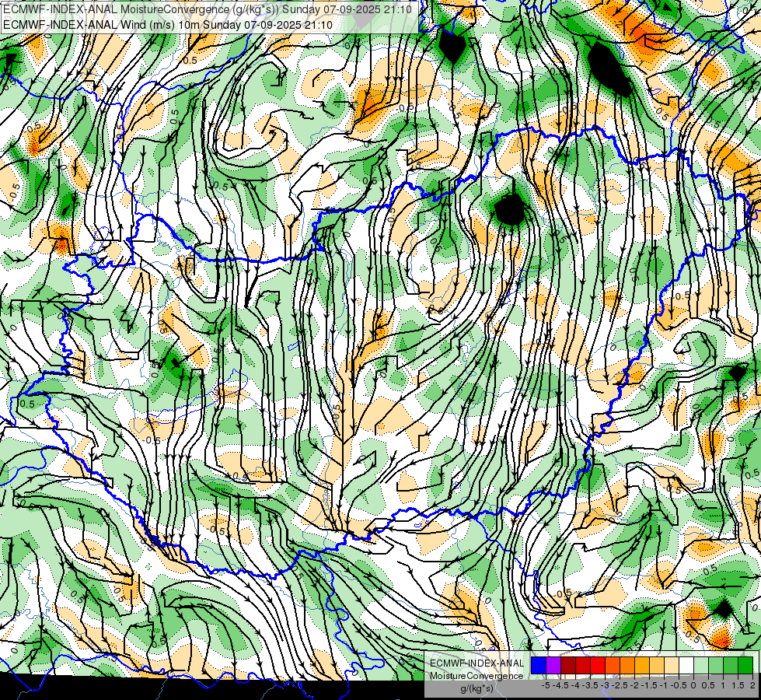Pick the dark maroon swatch above -4
This screenshot has height=700, width=761.
(x=568, y=666)
